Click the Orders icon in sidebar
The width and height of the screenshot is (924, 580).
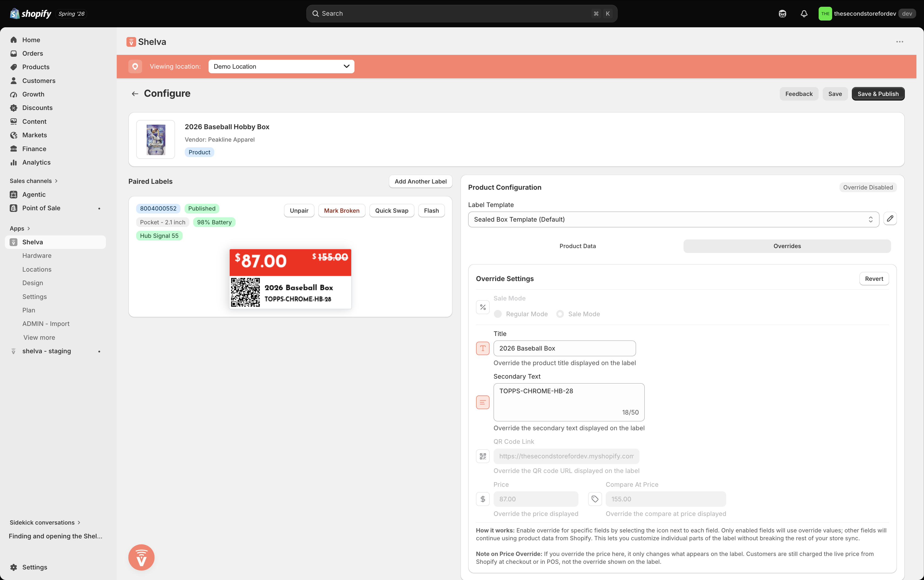[x=14, y=53]
